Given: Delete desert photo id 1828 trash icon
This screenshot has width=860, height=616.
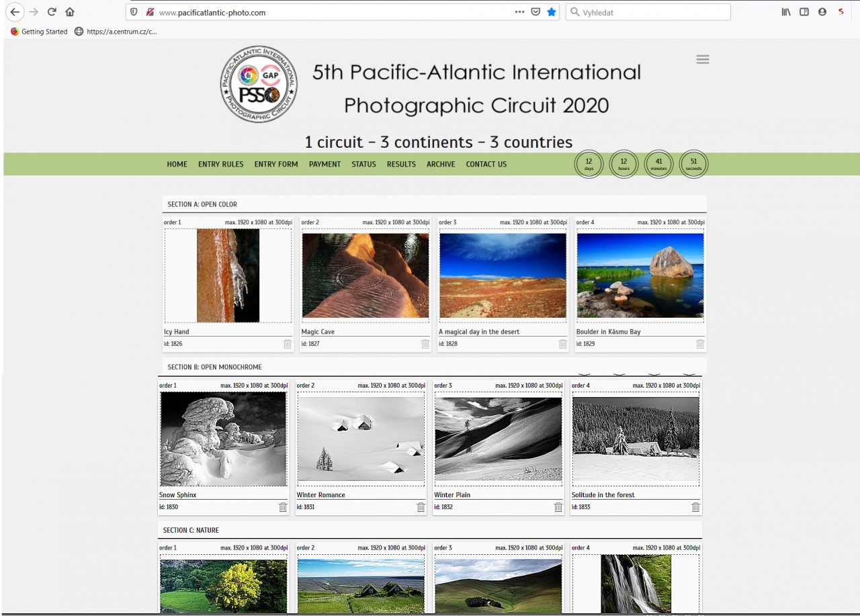Looking at the screenshot, I should pyautogui.click(x=563, y=344).
